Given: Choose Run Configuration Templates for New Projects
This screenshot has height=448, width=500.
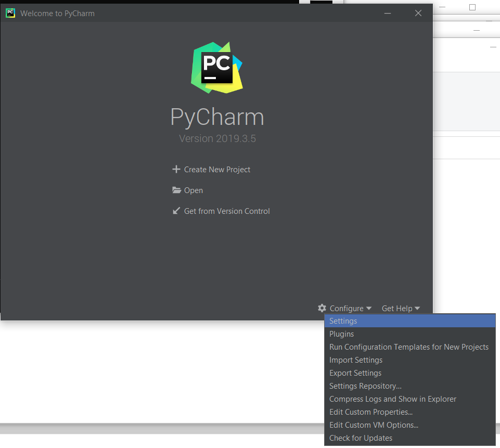Looking at the screenshot, I should [x=408, y=347].
